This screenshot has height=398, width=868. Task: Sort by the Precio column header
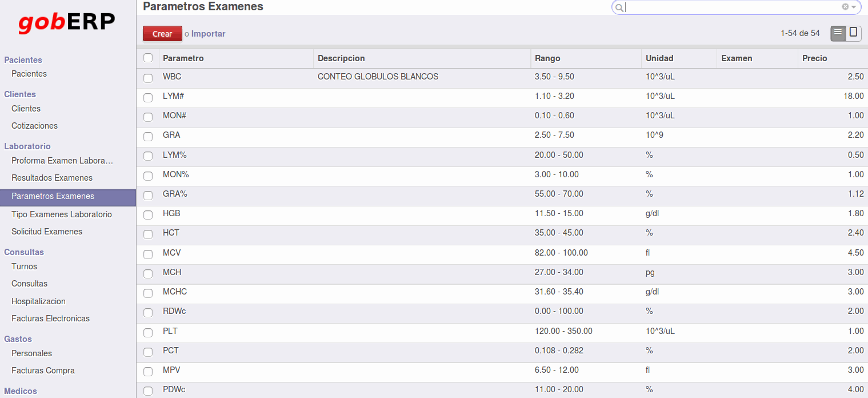coord(814,58)
